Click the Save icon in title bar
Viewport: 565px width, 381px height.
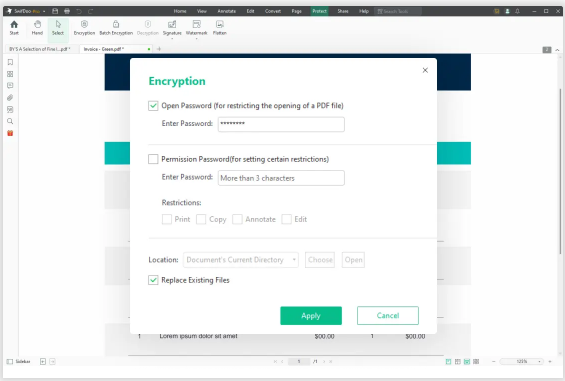pyautogui.click(x=55, y=11)
